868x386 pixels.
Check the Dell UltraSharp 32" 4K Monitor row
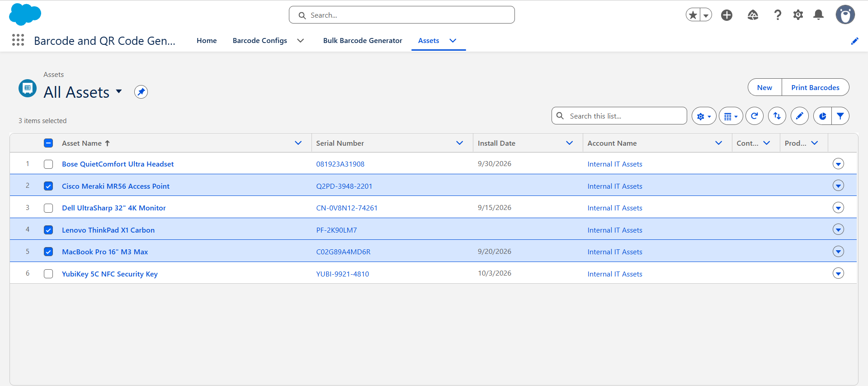point(48,208)
